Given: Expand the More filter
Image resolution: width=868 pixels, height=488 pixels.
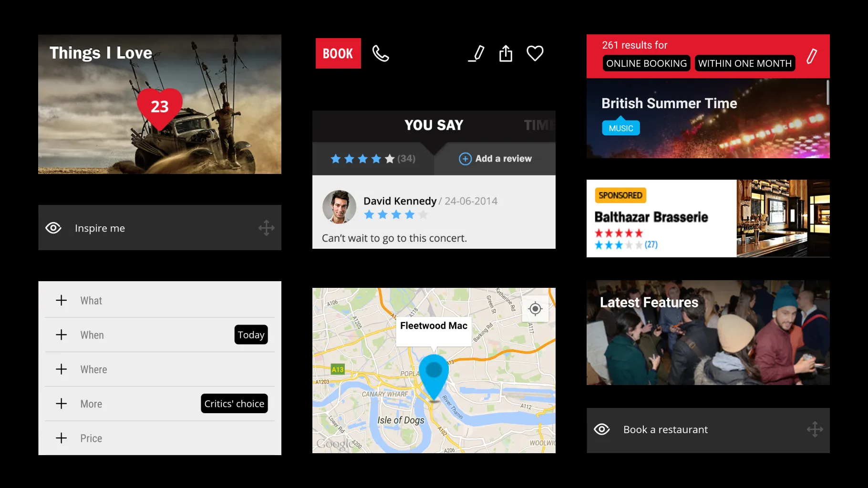Looking at the screenshot, I should [160, 403].
